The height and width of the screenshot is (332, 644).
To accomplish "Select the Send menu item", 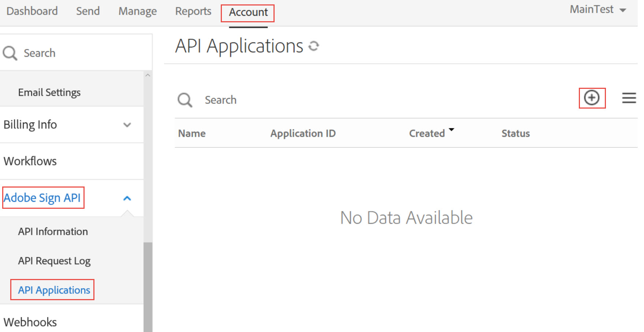I will tap(88, 11).
